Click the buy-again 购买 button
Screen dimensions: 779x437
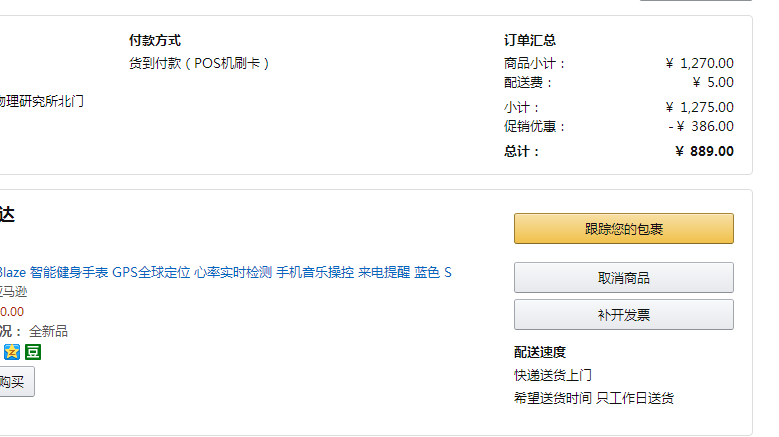click(x=14, y=381)
